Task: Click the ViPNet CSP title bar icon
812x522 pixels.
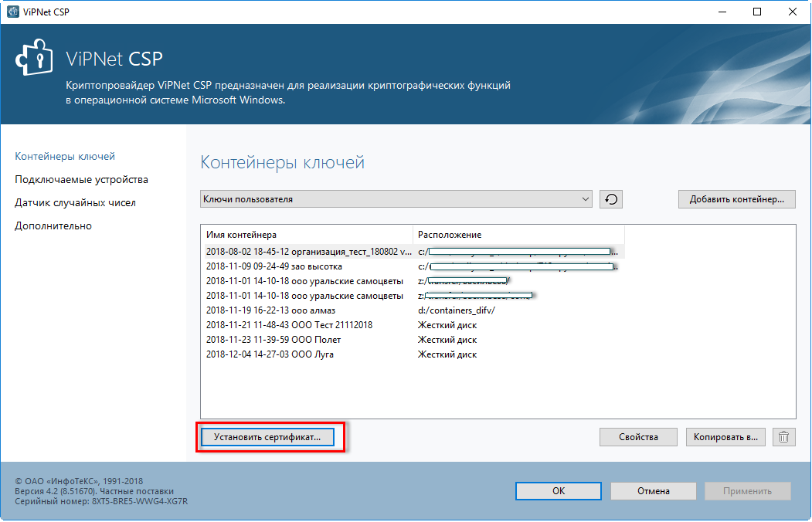Action: click(12, 12)
